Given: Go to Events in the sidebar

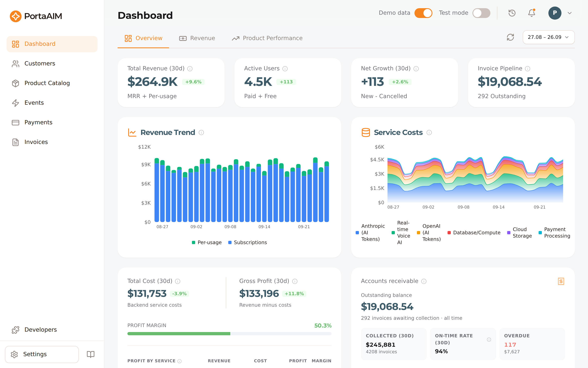Looking at the screenshot, I should (x=52, y=103).
